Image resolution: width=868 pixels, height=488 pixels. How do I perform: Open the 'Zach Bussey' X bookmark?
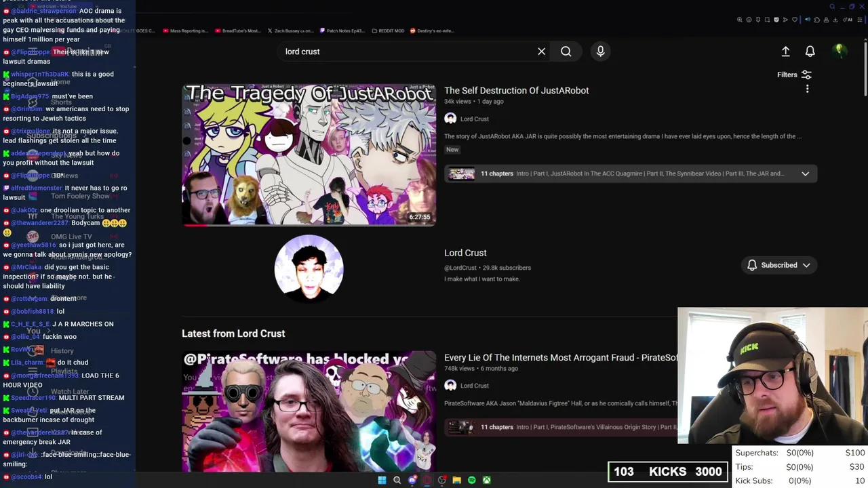[291, 30]
